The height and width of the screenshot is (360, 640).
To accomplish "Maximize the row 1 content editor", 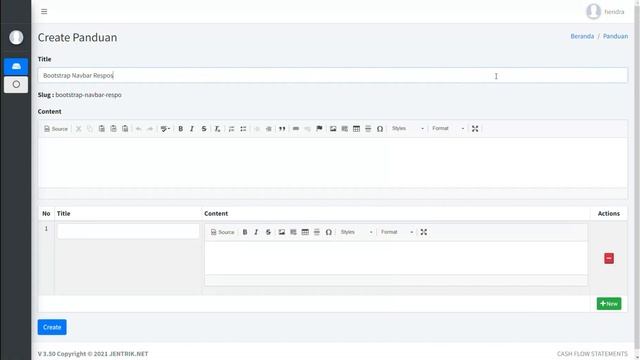I will [424, 232].
